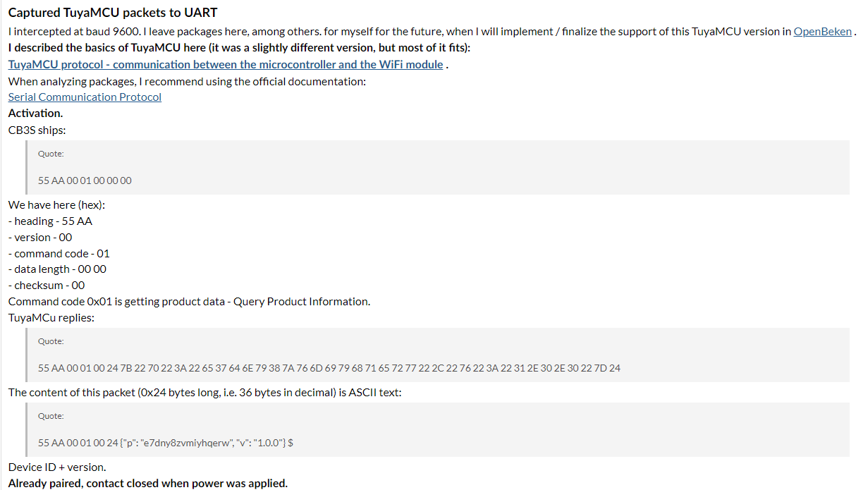868x490 pixels.
Task: Click the 'TuyaMCu replies:' line
Action: (51, 318)
